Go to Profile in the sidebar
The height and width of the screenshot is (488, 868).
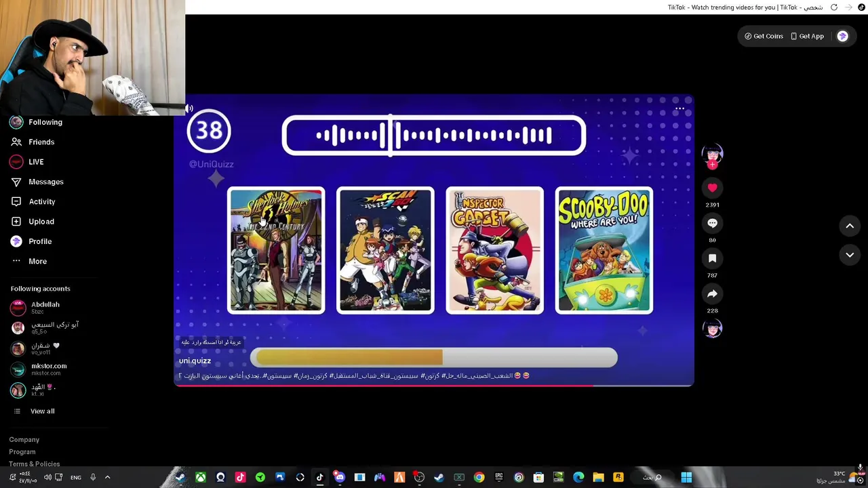31,241
